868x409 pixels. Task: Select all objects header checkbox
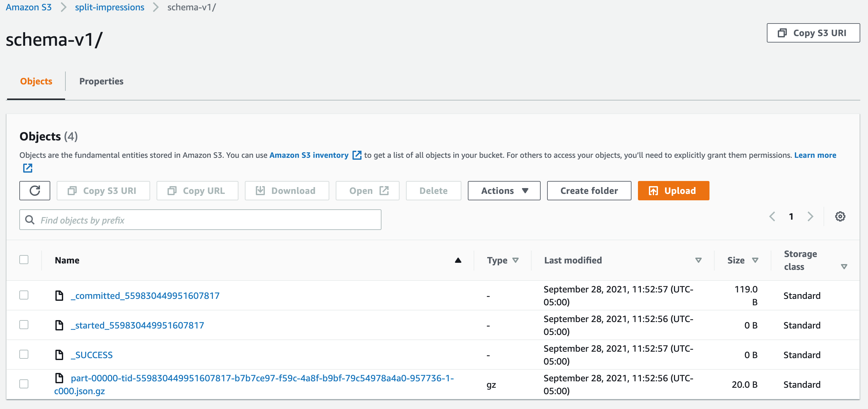pyautogui.click(x=24, y=260)
